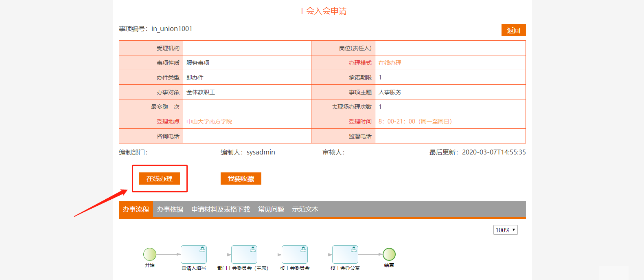Open the 办事依据 tab

pyautogui.click(x=170, y=209)
